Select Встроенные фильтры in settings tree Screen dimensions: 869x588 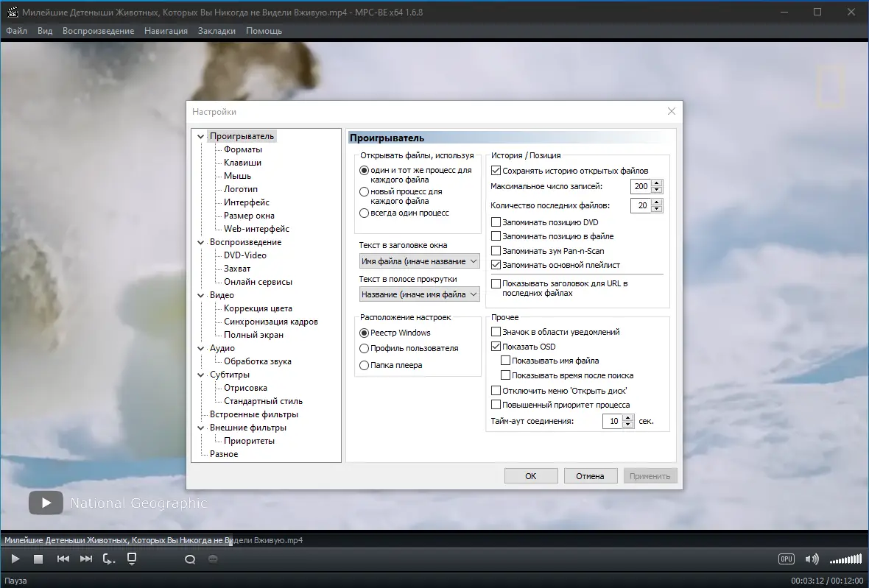pos(254,415)
